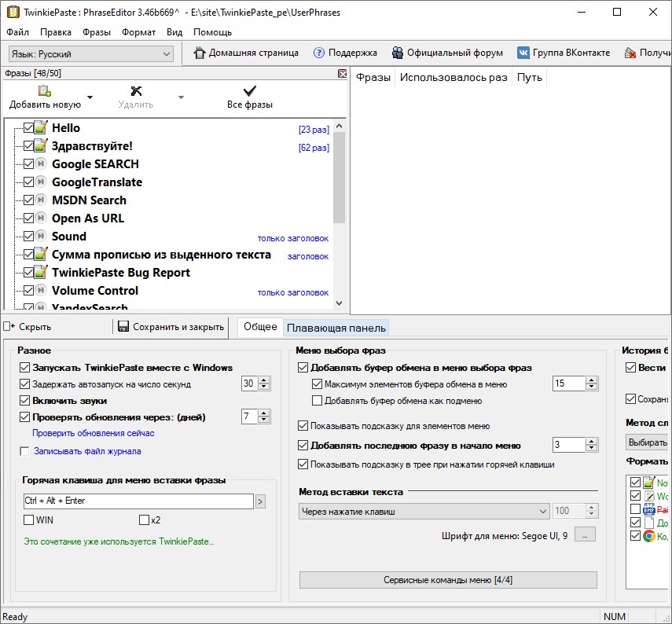Click the script icon beside MSDN Search

click(x=41, y=200)
